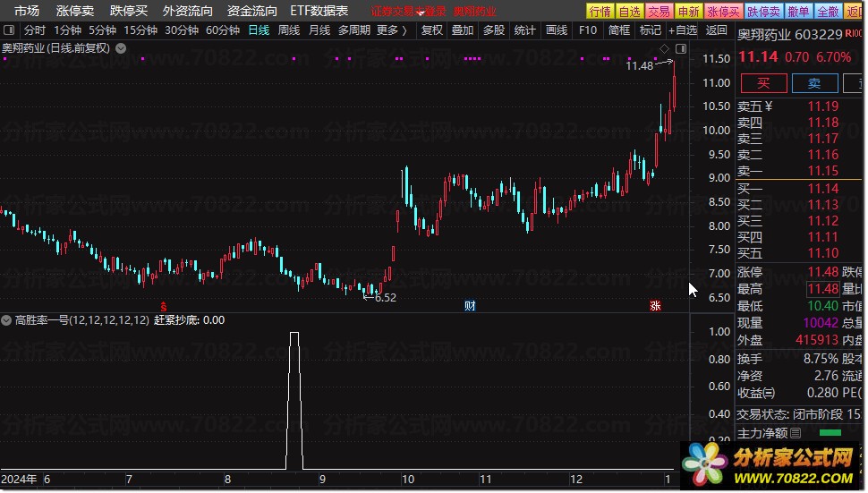Click the 主力净额 list icon

pos(796,433)
